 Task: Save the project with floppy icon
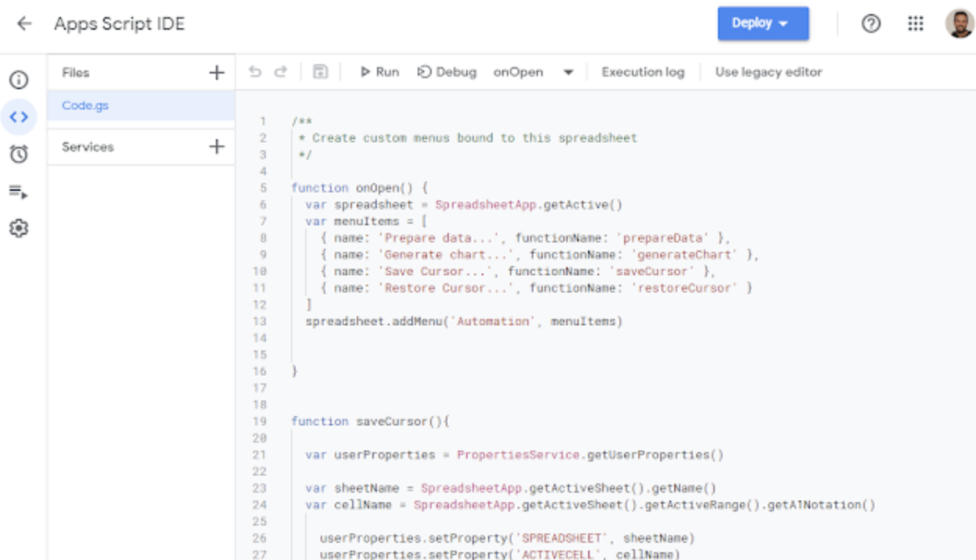coord(320,72)
